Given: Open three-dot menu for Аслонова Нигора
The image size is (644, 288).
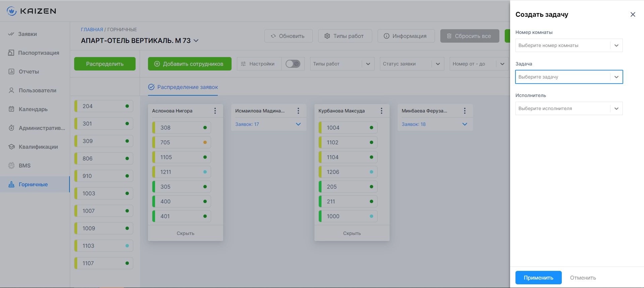Looking at the screenshot, I should point(215,111).
